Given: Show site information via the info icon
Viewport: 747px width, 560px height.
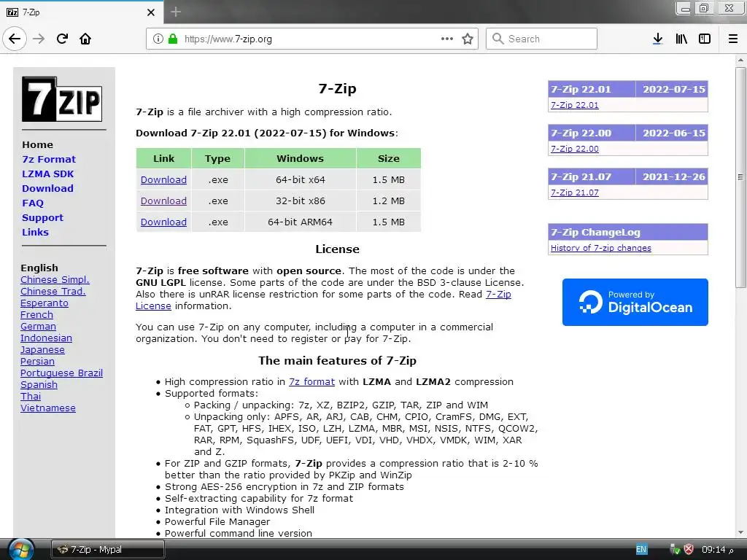Looking at the screenshot, I should [x=158, y=39].
